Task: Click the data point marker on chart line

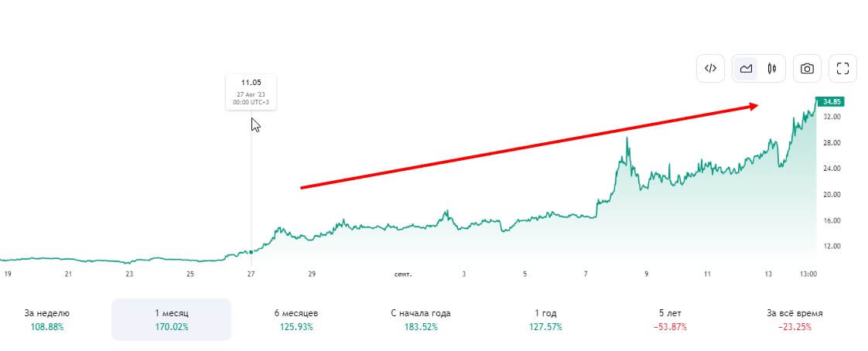Action: 251,251
